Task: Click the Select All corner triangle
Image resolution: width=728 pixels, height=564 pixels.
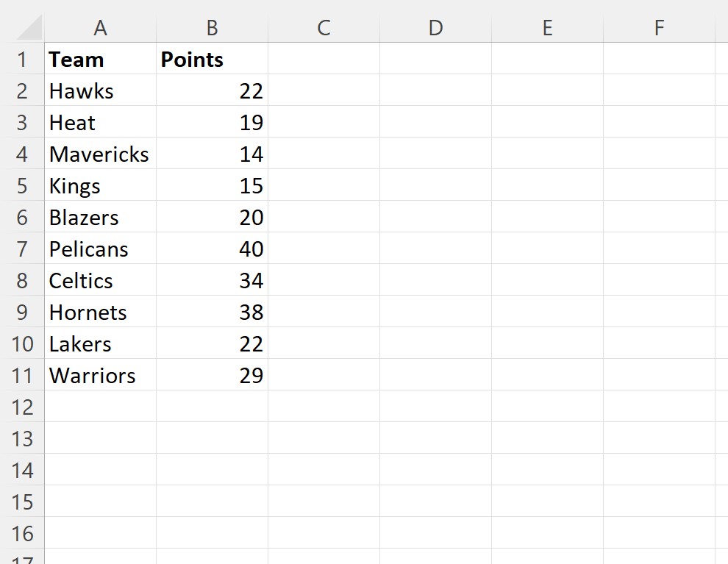Action: 29,28
